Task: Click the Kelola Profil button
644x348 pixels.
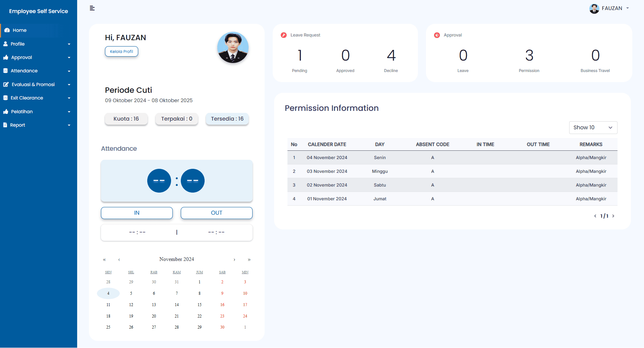Action: click(121, 51)
